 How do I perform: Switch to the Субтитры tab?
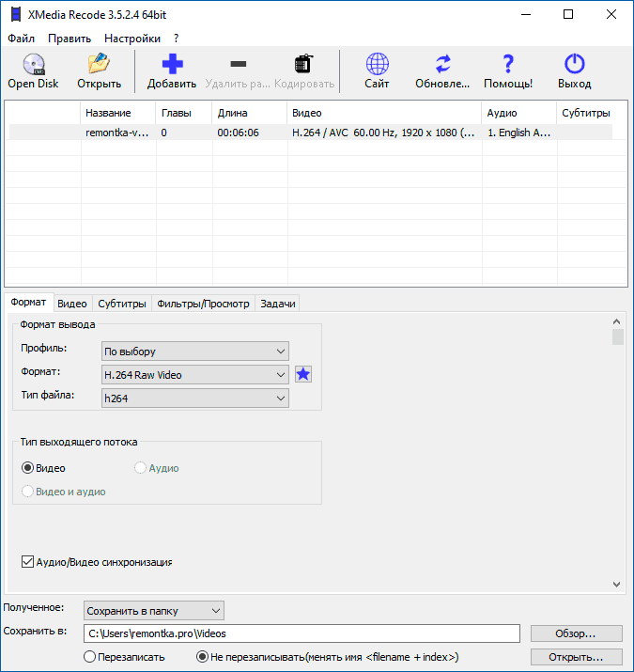pyautogui.click(x=122, y=304)
